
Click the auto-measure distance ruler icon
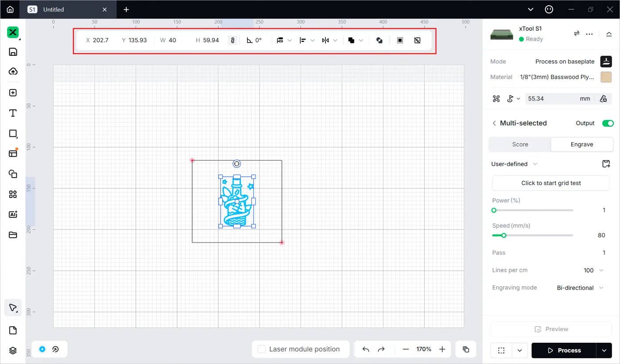pos(603,99)
